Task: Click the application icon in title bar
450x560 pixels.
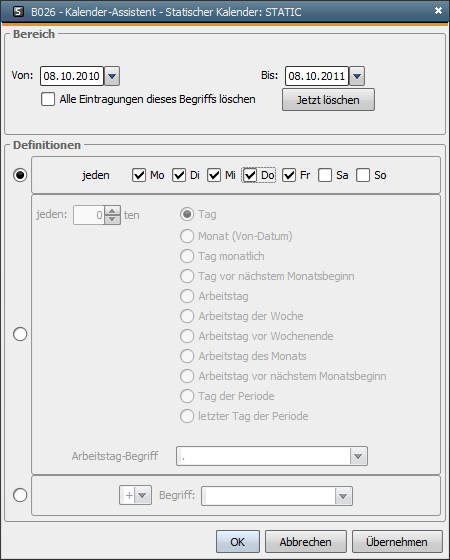Action: coord(18,12)
